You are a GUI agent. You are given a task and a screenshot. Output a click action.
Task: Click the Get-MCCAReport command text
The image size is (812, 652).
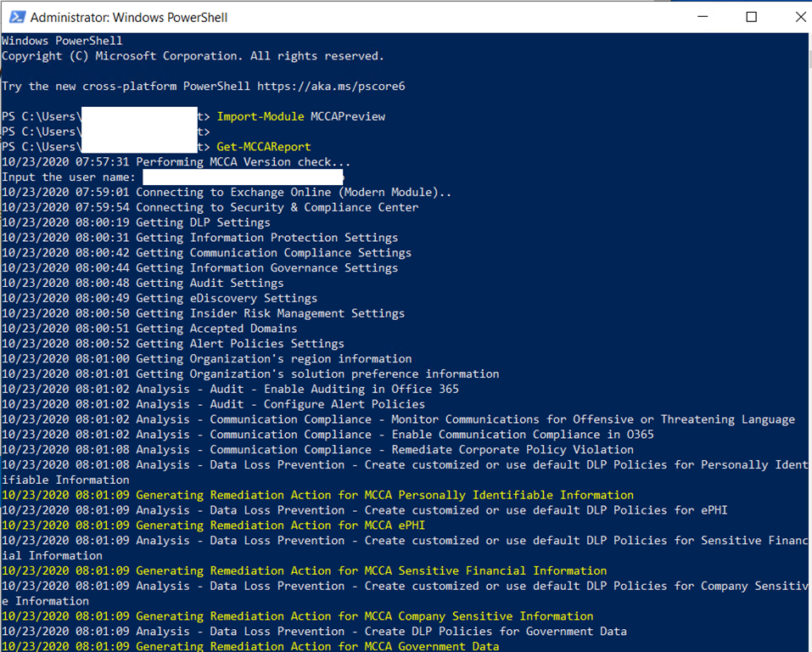pos(263,147)
